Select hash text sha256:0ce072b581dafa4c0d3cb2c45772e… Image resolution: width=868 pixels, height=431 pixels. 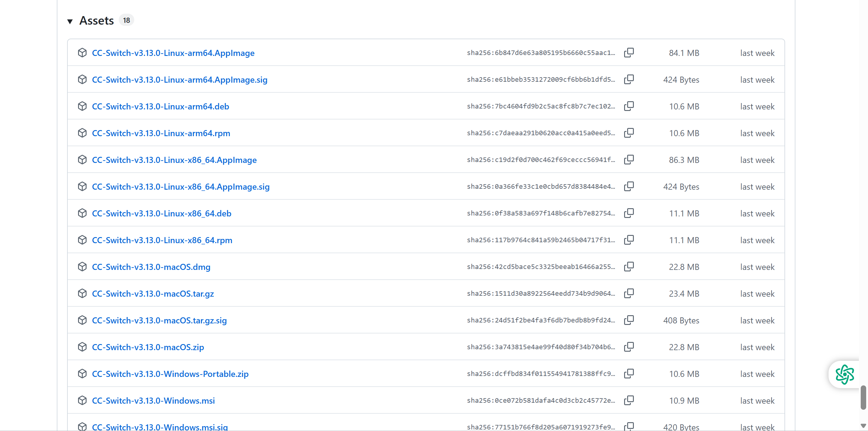541,400
